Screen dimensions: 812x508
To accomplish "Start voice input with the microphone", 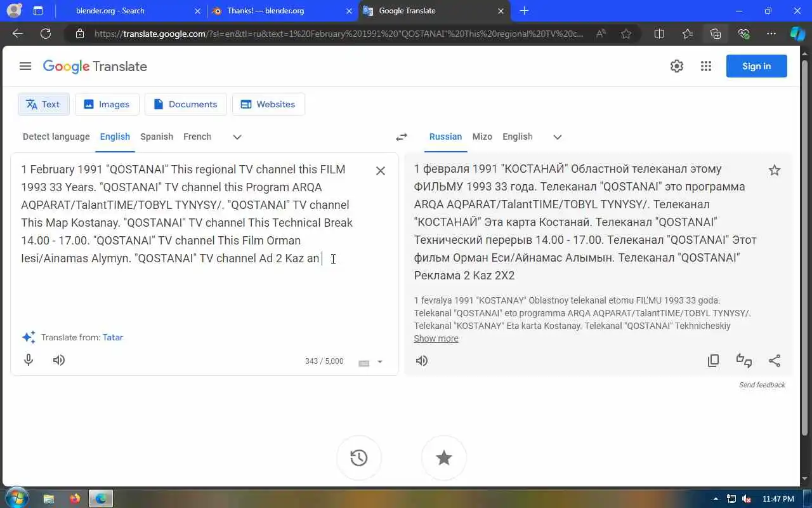I will (x=29, y=360).
